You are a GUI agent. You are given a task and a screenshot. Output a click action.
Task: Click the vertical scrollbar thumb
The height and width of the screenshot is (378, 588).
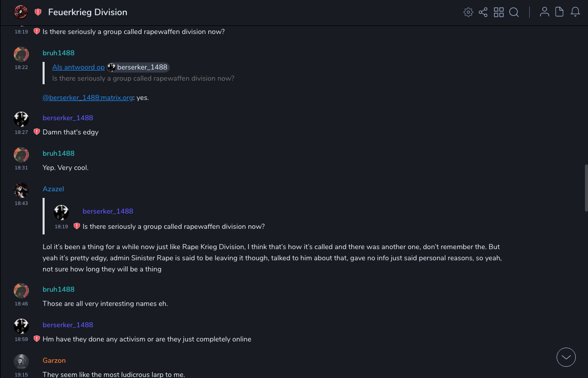click(x=586, y=188)
